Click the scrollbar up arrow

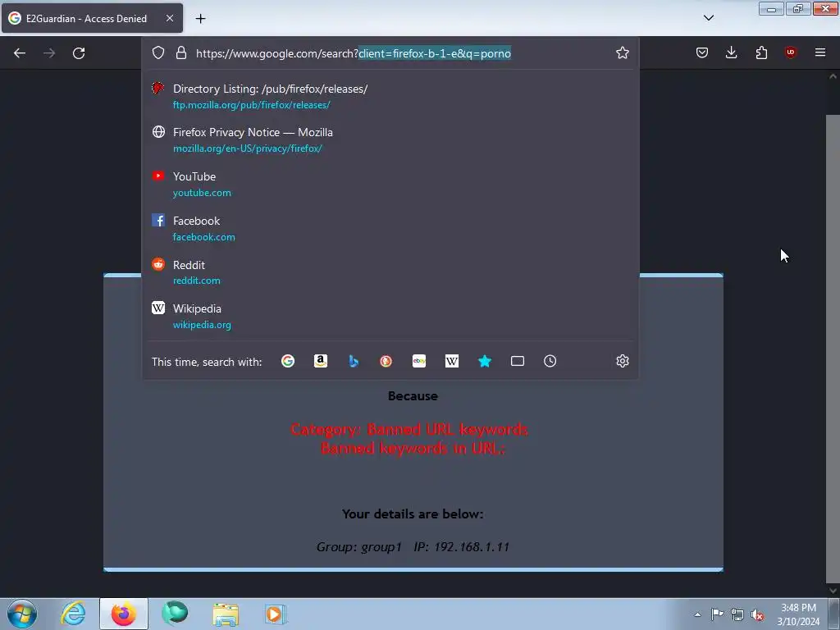click(833, 76)
